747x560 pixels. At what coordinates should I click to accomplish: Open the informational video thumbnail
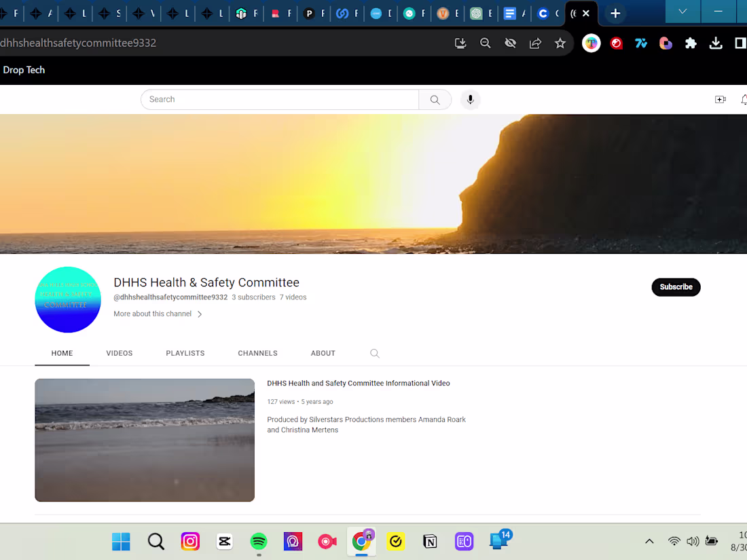[x=144, y=440]
